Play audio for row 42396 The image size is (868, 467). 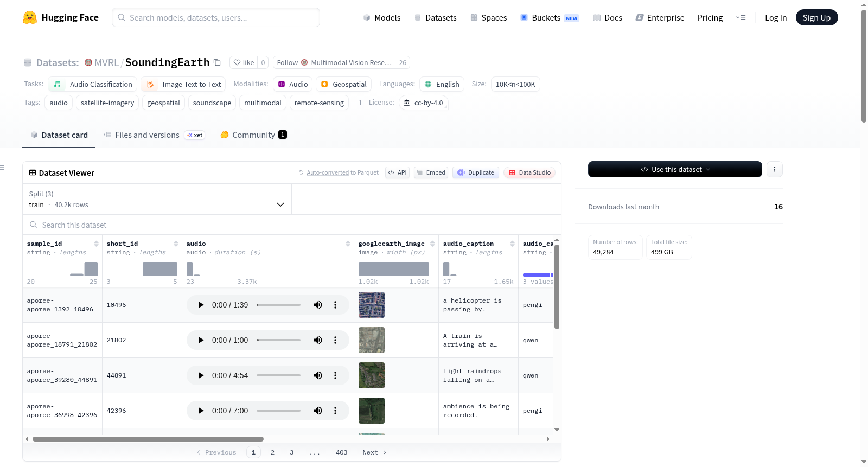201,411
